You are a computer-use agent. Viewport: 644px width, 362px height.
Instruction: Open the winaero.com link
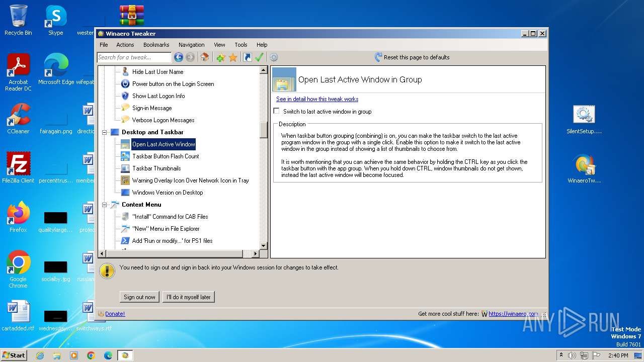coord(513,314)
